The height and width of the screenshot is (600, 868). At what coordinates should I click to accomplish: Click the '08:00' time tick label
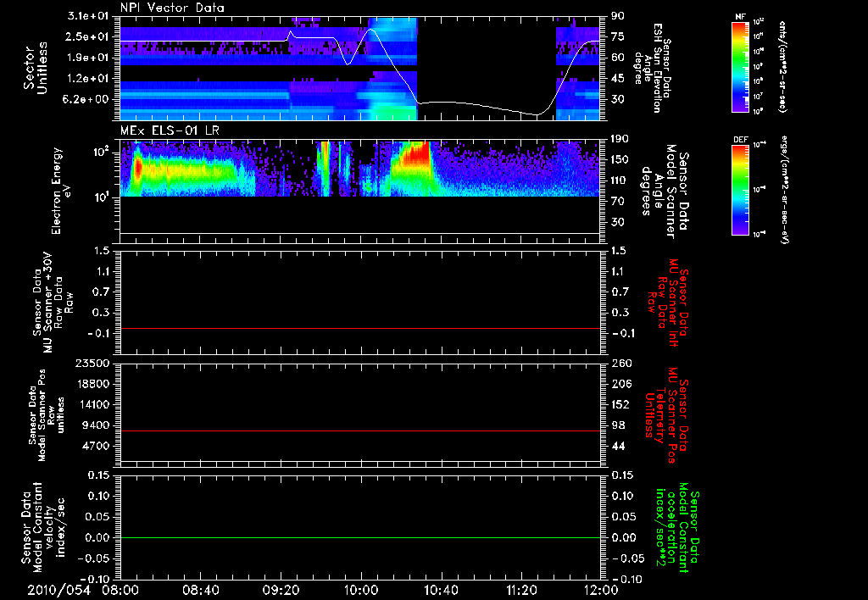point(120,590)
